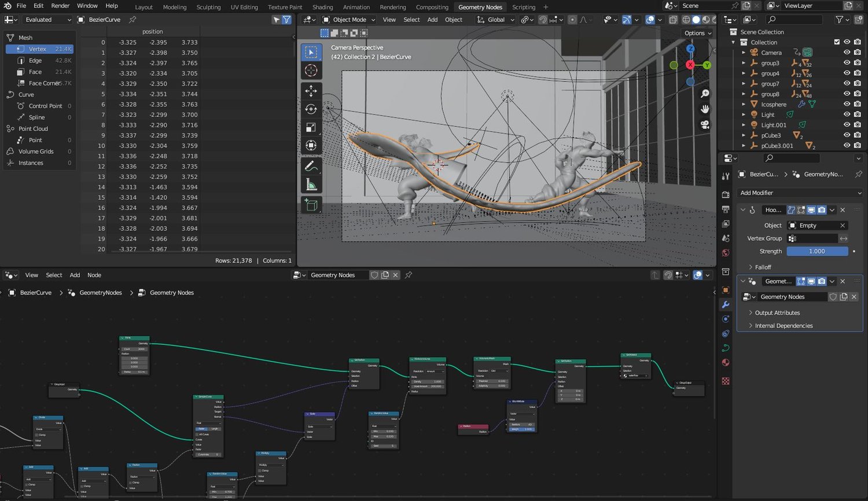Open the Evaluated object mode dropdown in spreadsheet

[x=47, y=20]
